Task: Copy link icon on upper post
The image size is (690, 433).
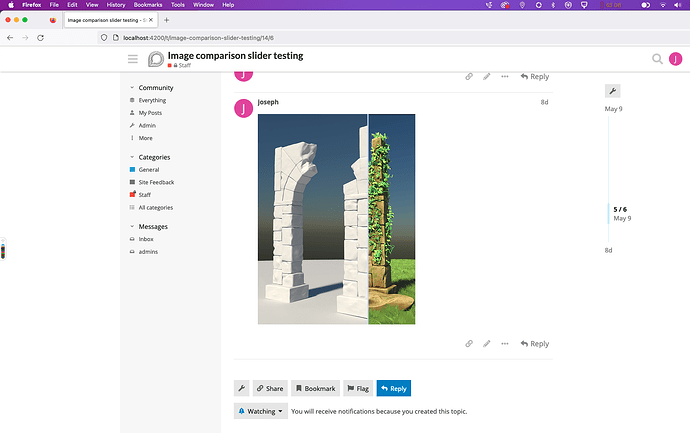Action: (x=469, y=77)
